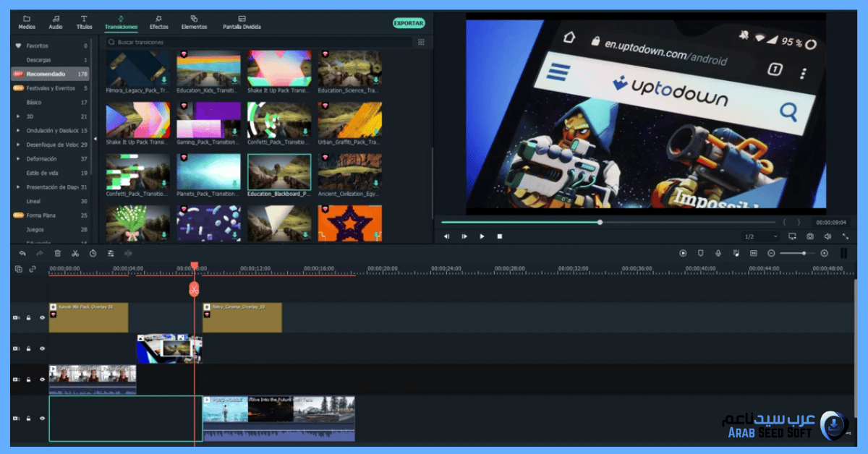Lock the top overlay track
The height and width of the screenshot is (454, 868).
point(29,317)
